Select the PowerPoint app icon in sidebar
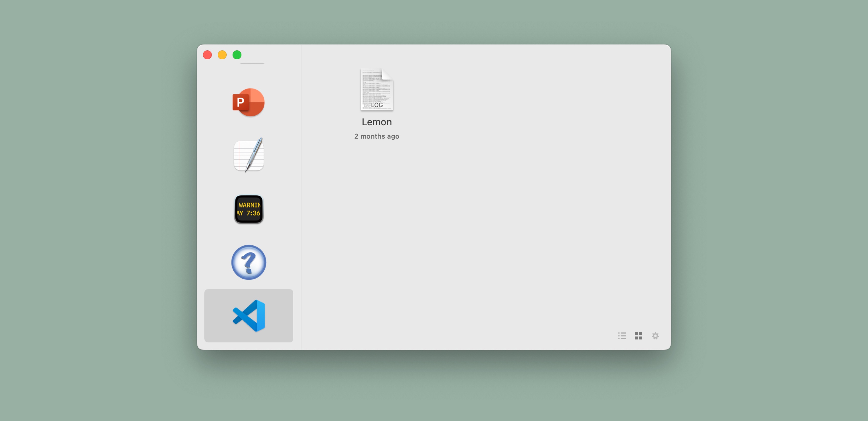This screenshot has width=868, height=421. click(x=248, y=102)
